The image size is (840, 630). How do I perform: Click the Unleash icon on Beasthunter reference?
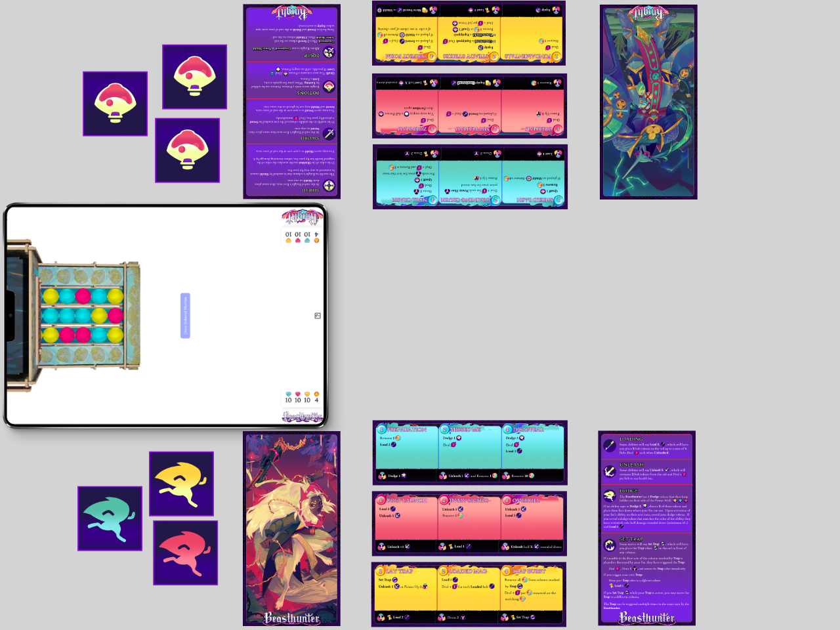point(610,471)
